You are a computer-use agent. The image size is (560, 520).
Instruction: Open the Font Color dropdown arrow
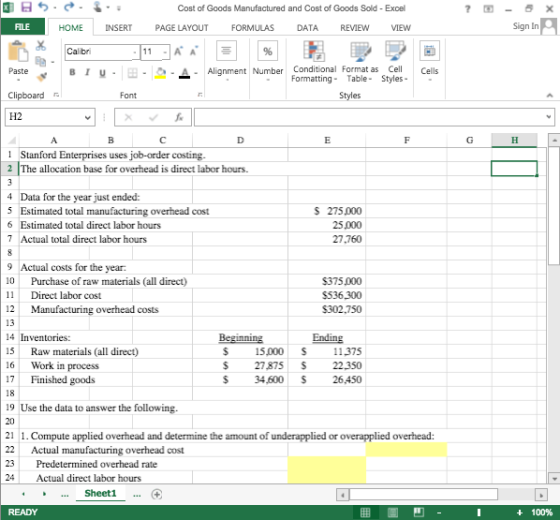(x=196, y=73)
